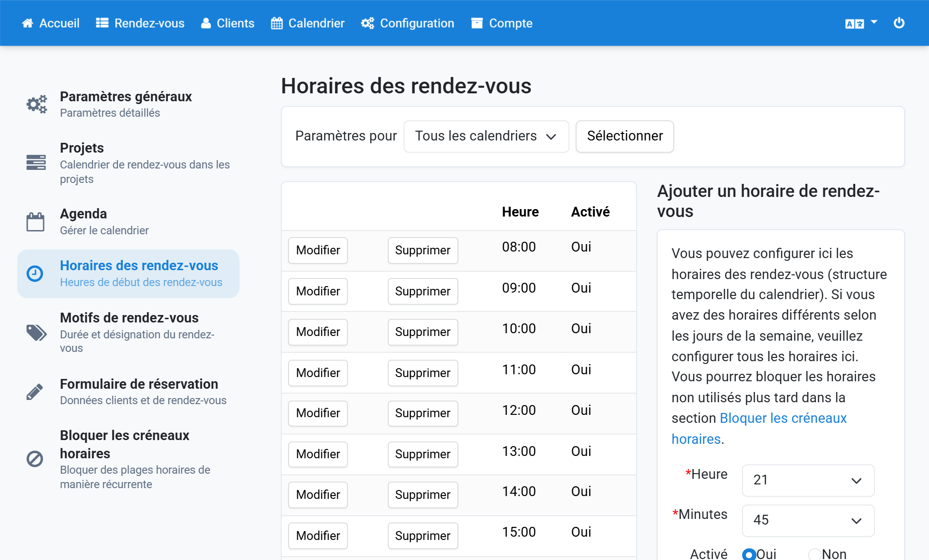Click Supprimer for the 08:00 slot
Image resolution: width=929 pixels, height=560 pixels.
423,251
